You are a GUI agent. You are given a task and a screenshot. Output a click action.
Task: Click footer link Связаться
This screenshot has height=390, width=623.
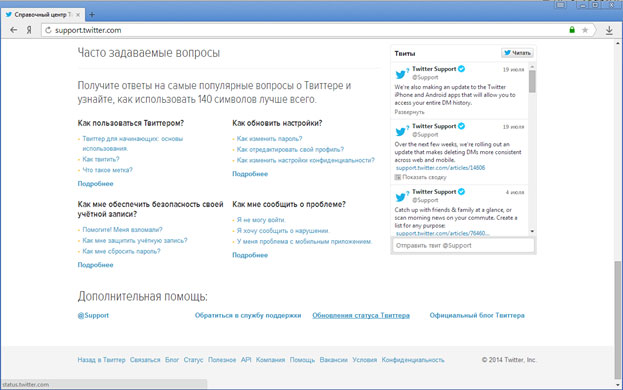(x=145, y=360)
